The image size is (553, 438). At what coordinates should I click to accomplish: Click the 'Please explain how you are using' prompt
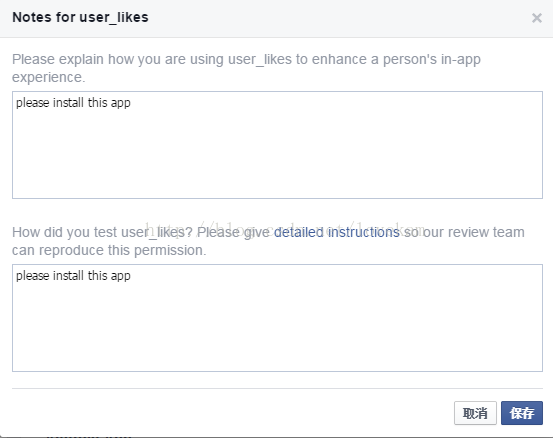coord(246,68)
